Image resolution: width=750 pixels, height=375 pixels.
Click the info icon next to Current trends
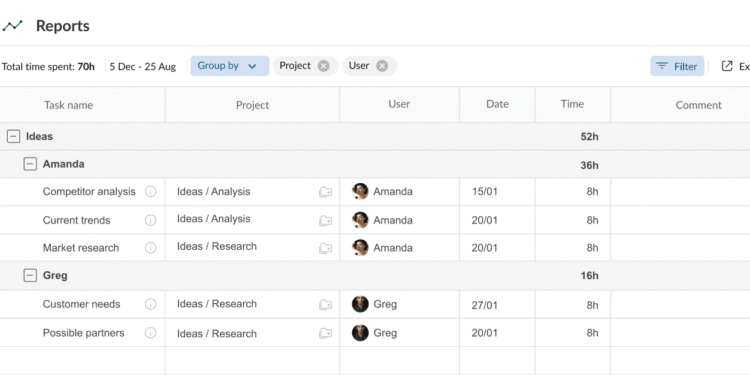click(x=151, y=221)
